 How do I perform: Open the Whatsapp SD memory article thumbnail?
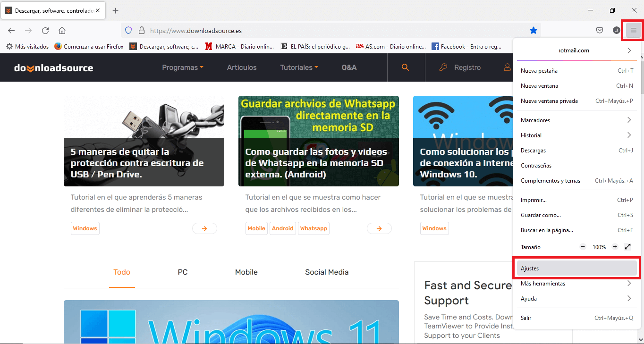point(319,141)
